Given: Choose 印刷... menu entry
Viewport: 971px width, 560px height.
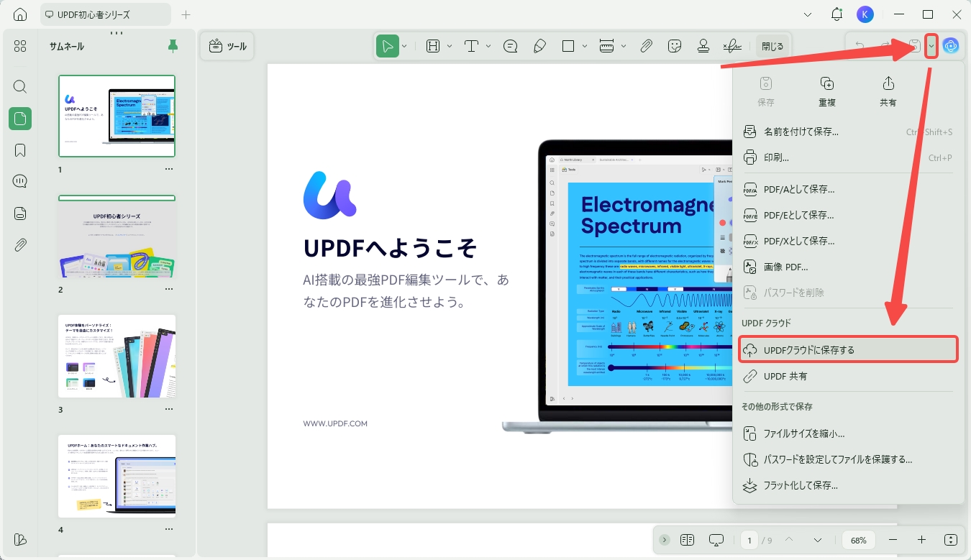Looking at the screenshot, I should click(849, 157).
